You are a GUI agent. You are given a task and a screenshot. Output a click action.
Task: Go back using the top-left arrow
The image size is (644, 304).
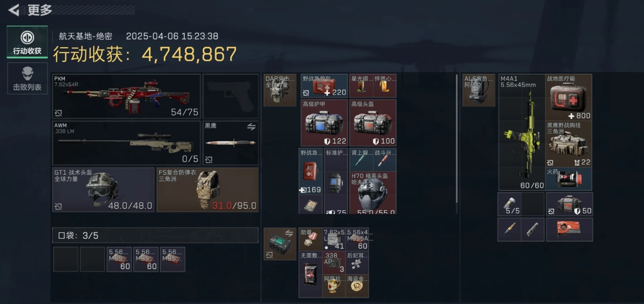pyautogui.click(x=14, y=10)
